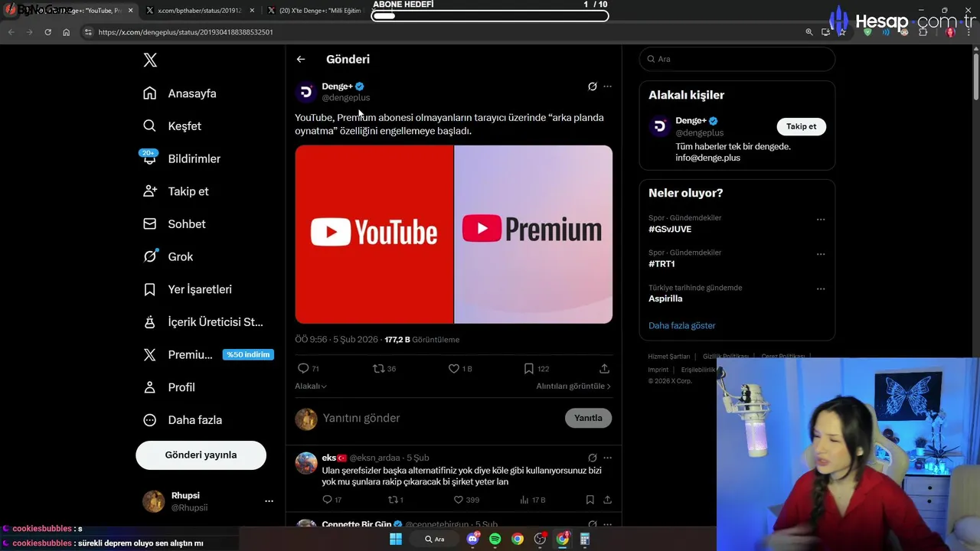Open İçerik Üreticisi Stüdyosu item

[x=203, y=322]
